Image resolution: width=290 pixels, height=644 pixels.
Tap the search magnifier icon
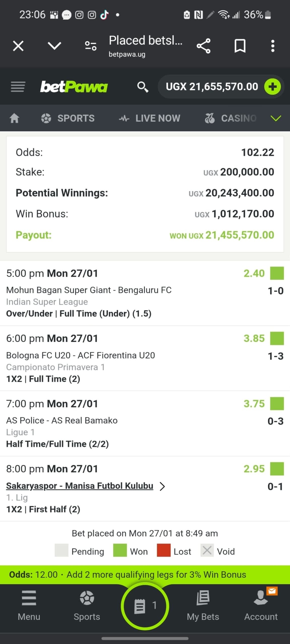(142, 87)
